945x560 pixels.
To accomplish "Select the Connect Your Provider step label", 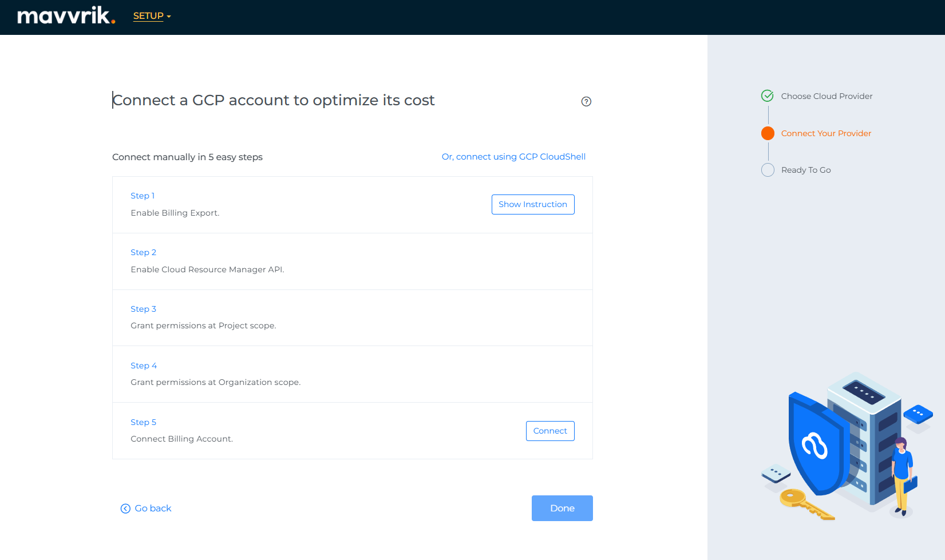I will click(x=826, y=133).
